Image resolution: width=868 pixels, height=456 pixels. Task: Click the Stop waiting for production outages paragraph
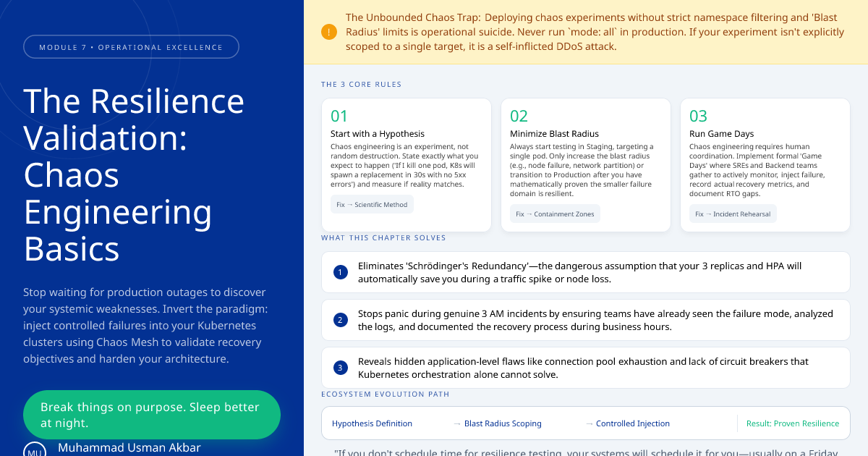coord(145,326)
